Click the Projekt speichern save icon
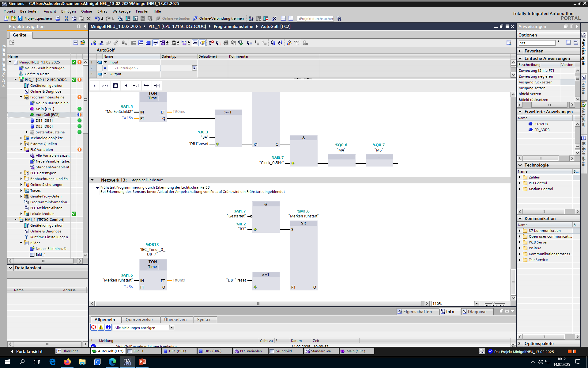Screen dimensions: 588x368 coord(20,18)
